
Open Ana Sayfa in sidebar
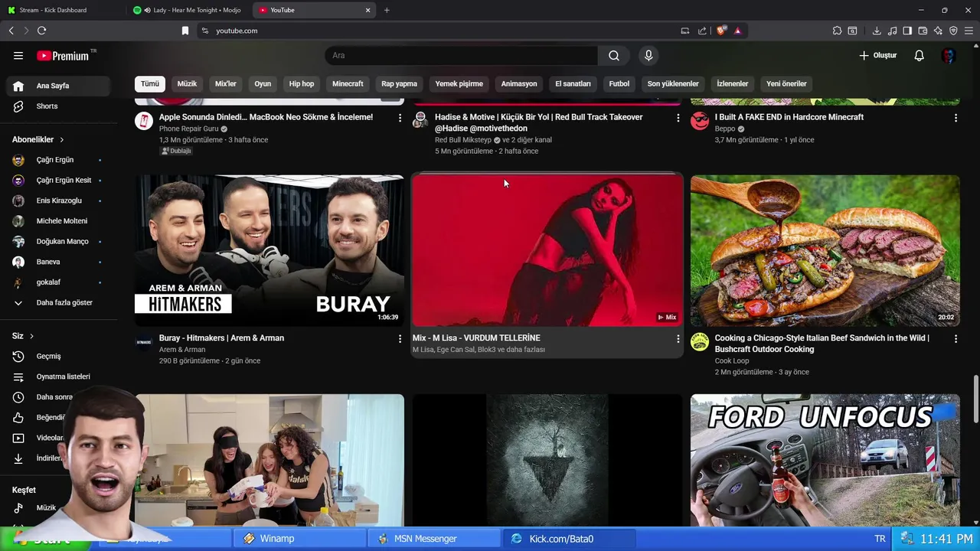pyautogui.click(x=59, y=86)
